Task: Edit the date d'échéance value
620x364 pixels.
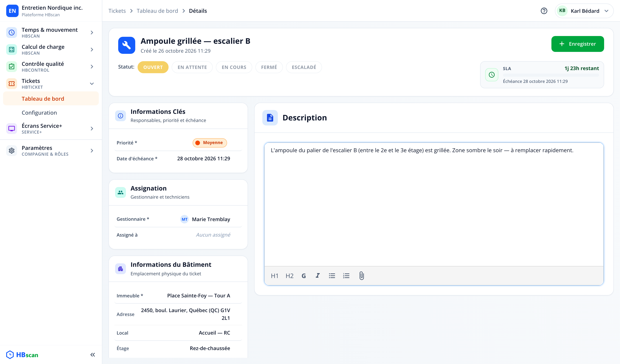Action: click(203, 159)
